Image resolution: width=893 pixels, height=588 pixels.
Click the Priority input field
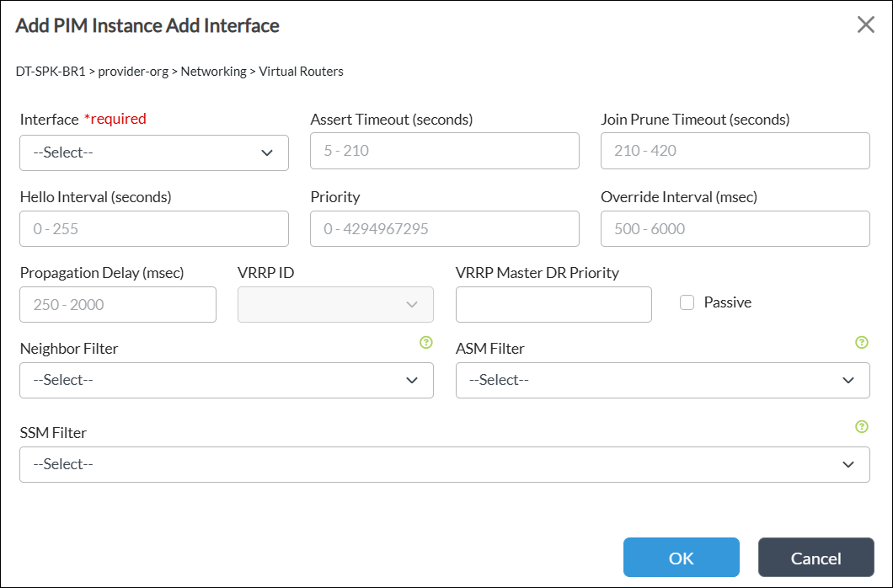tap(444, 228)
